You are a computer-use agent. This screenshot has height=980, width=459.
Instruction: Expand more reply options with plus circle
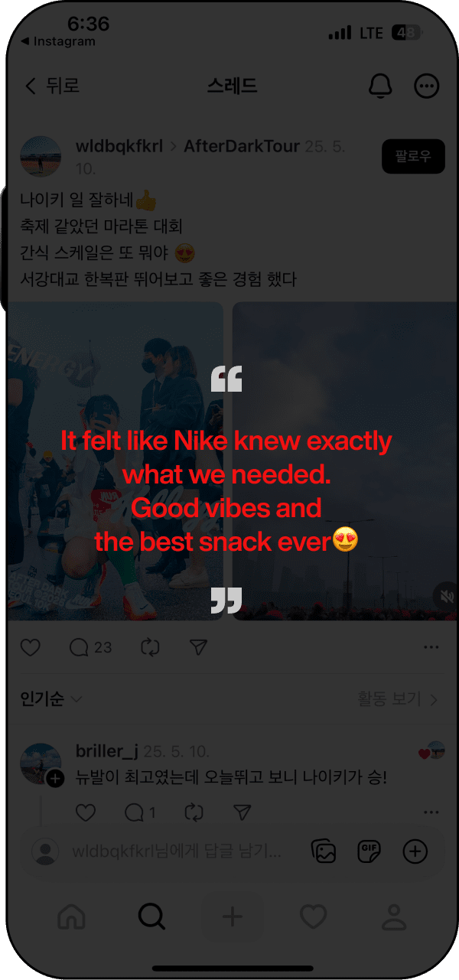415,851
